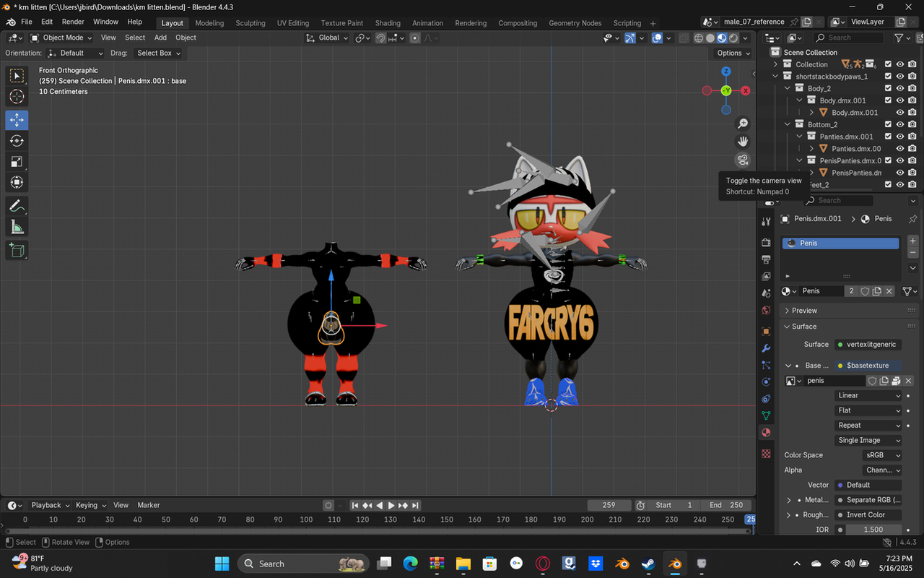924x578 pixels.
Task: Click the viewport pan hand gizmo
Action: click(x=743, y=142)
